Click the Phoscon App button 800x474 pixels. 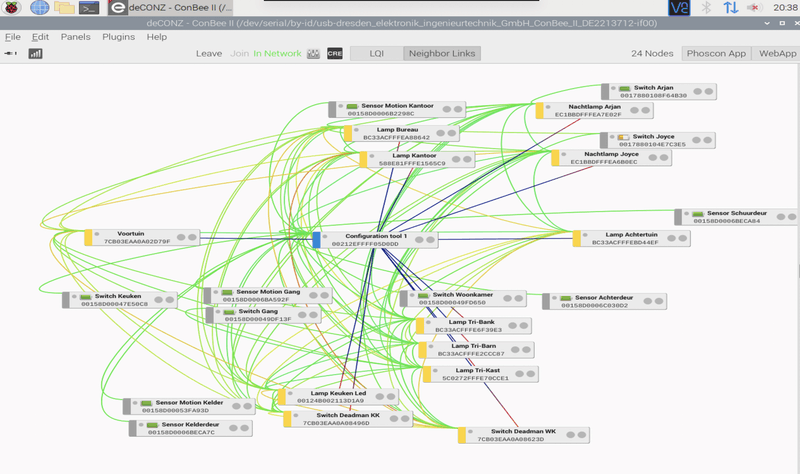(x=716, y=54)
